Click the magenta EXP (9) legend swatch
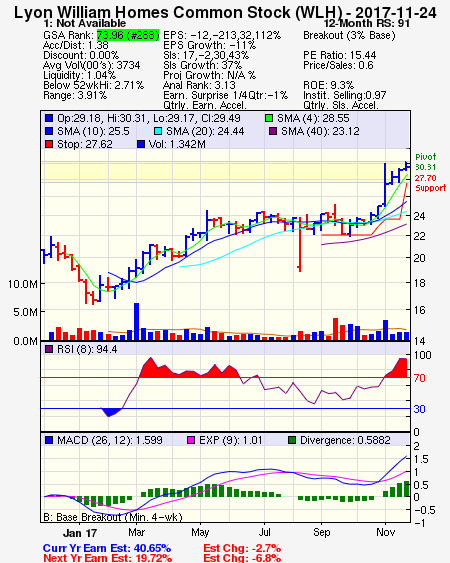450x563 pixels. (x=191, y=440)
